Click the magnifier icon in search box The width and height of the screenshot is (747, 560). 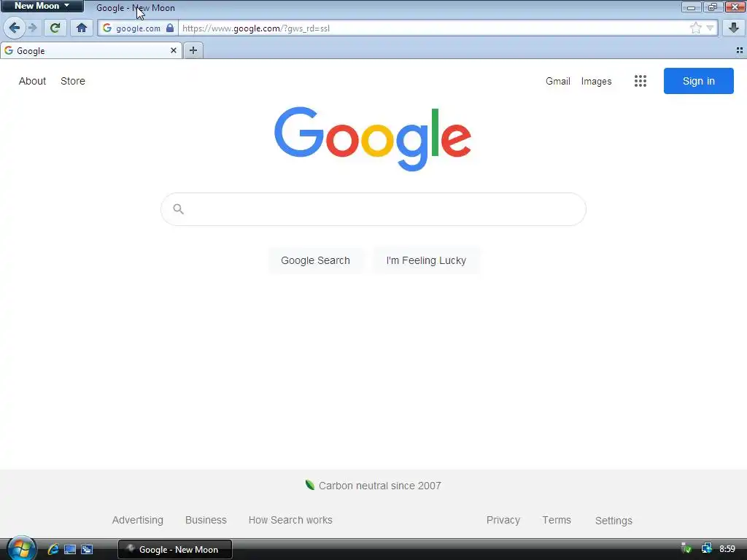tap(179, 209)
